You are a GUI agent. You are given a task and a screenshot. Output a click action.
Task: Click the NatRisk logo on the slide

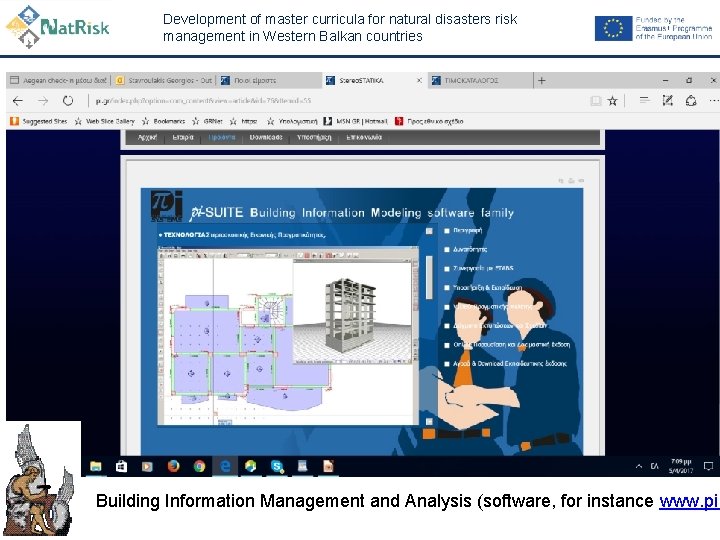click(x=57, y=27)
